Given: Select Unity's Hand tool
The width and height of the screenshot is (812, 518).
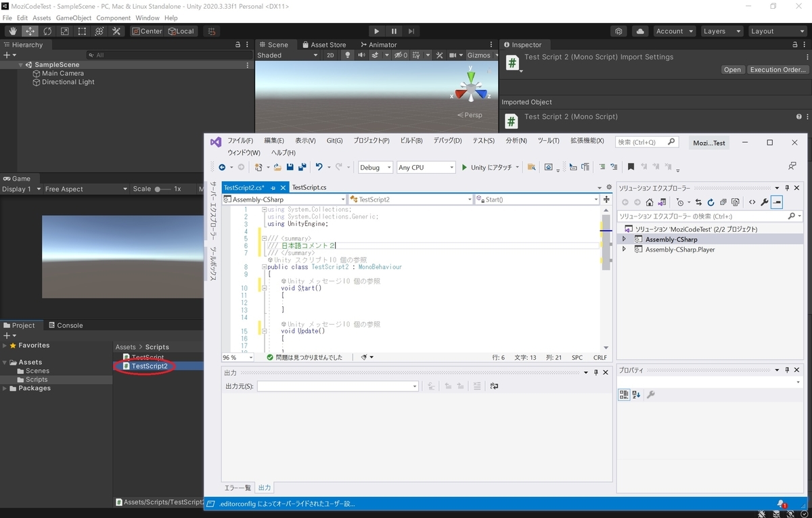Looking at the screenshot, I should click(x=13, y=31).
